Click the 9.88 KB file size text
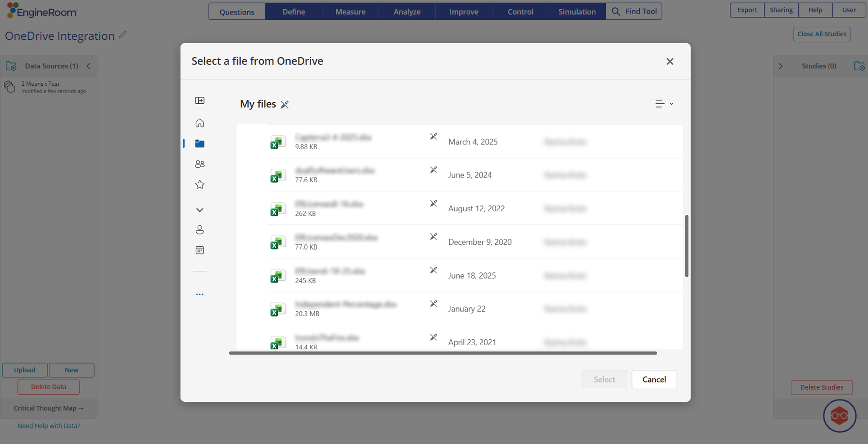868x444 pixels. [x=306, y=147]
